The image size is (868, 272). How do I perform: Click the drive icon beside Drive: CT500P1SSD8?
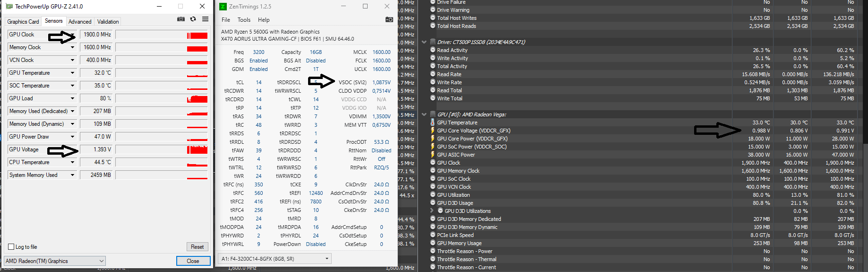coord(432,42)
